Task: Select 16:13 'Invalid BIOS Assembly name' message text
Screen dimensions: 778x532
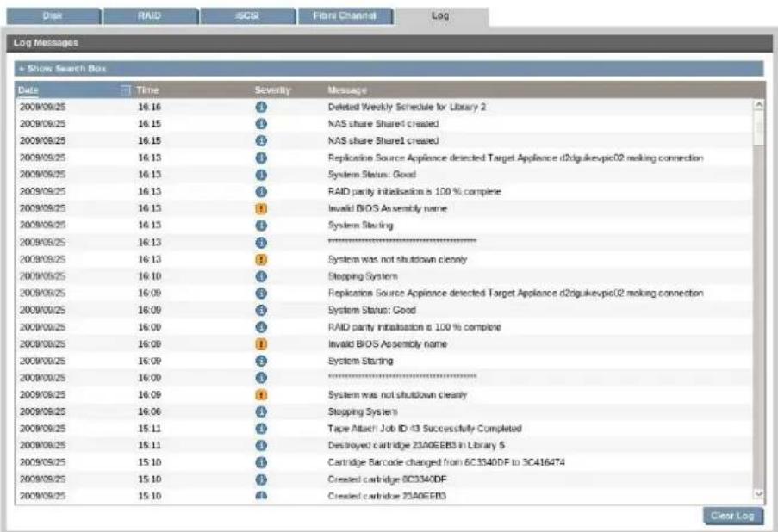Action: (x=388, y=208)
